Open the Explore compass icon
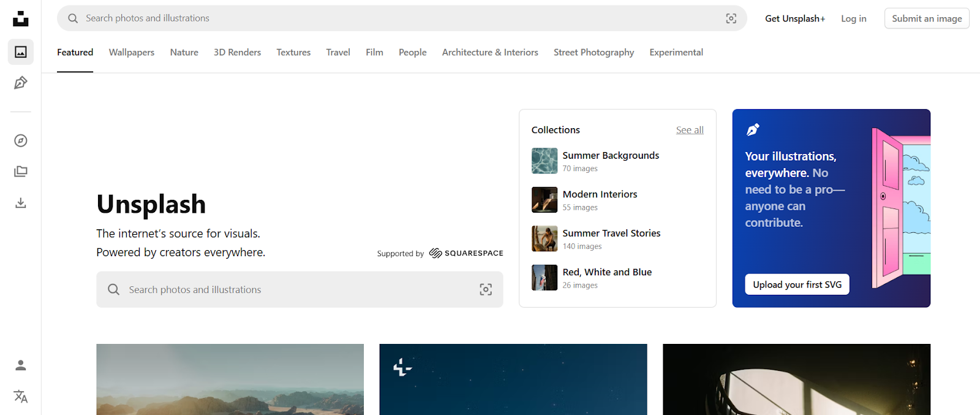 coord(21,141)
